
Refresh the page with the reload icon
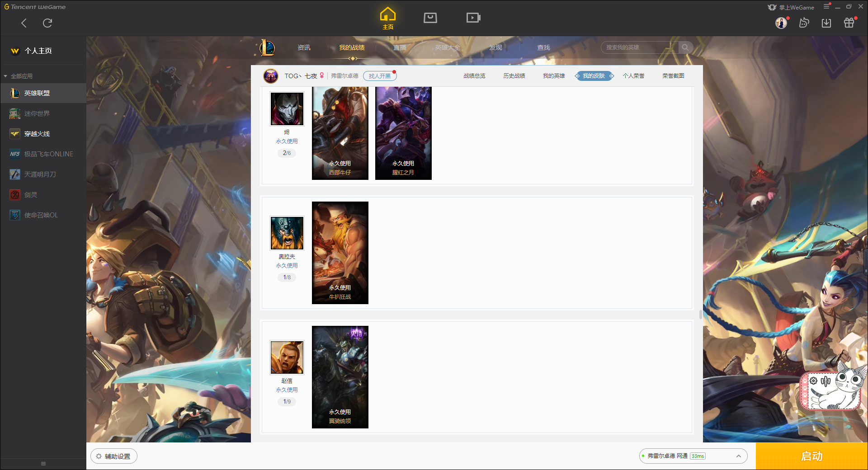tap(47, 23)
